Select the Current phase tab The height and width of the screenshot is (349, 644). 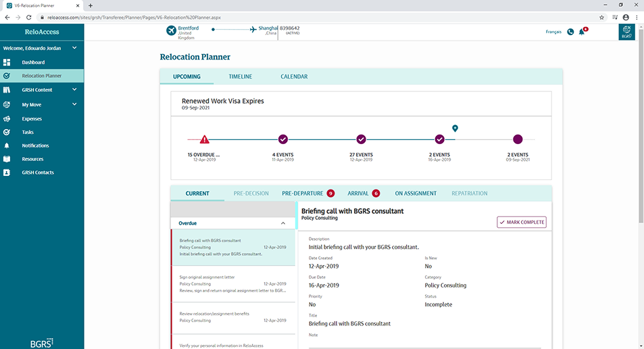pos(197,193)
